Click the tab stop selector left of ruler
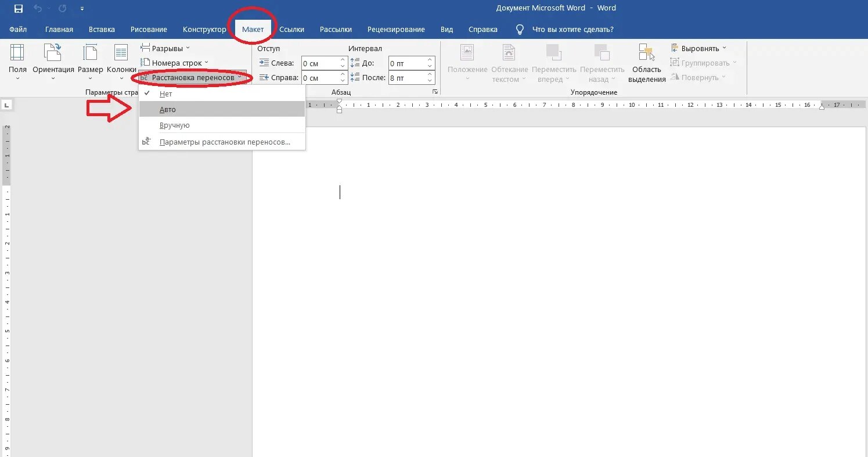The height and width of the screenshot is (457, 868). coord(7,105)
